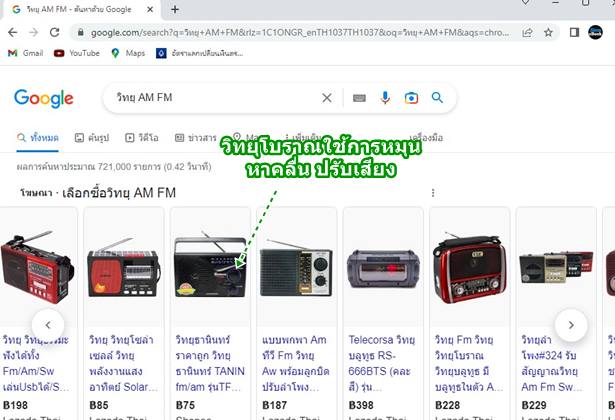Viewport: 615px width, 420px height.
Task: Click the results count text 721,000
Action: (114, 167)
